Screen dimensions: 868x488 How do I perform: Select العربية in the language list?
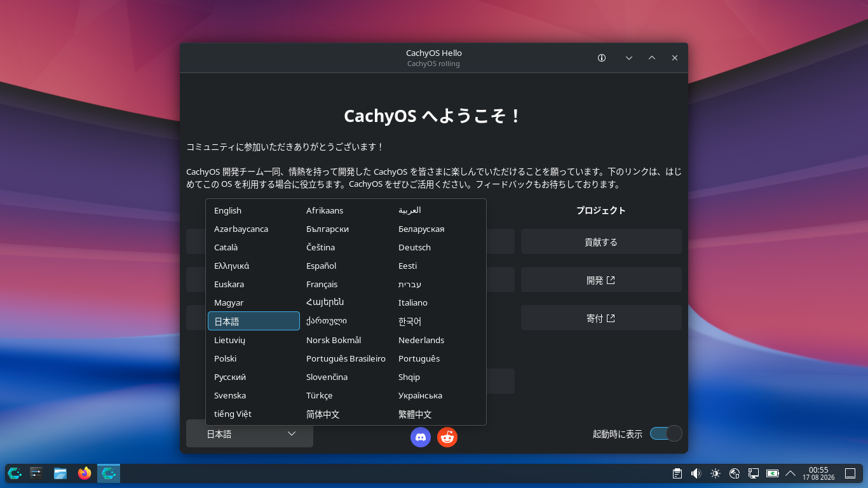(x=438, y=210)
